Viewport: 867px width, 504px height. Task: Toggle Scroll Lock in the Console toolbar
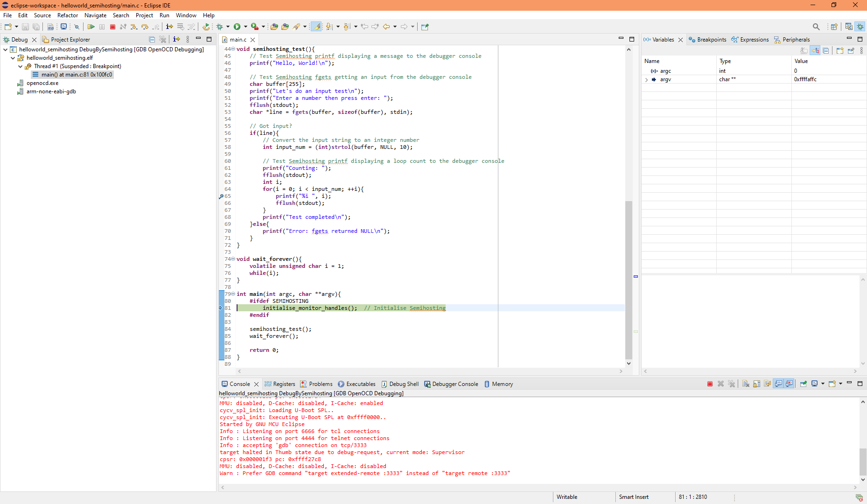tap(756, 384)
